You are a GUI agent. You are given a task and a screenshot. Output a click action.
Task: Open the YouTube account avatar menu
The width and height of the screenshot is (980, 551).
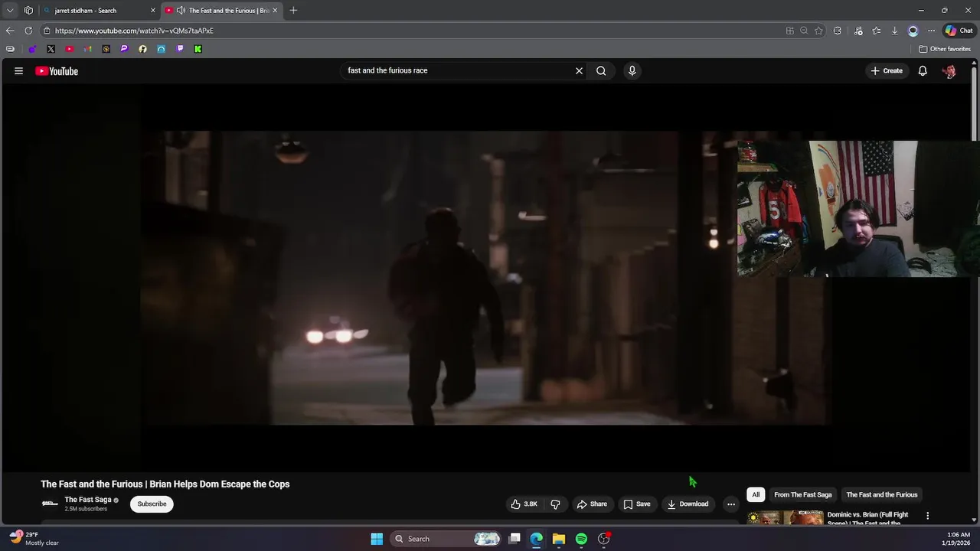(x=949, y=71)
